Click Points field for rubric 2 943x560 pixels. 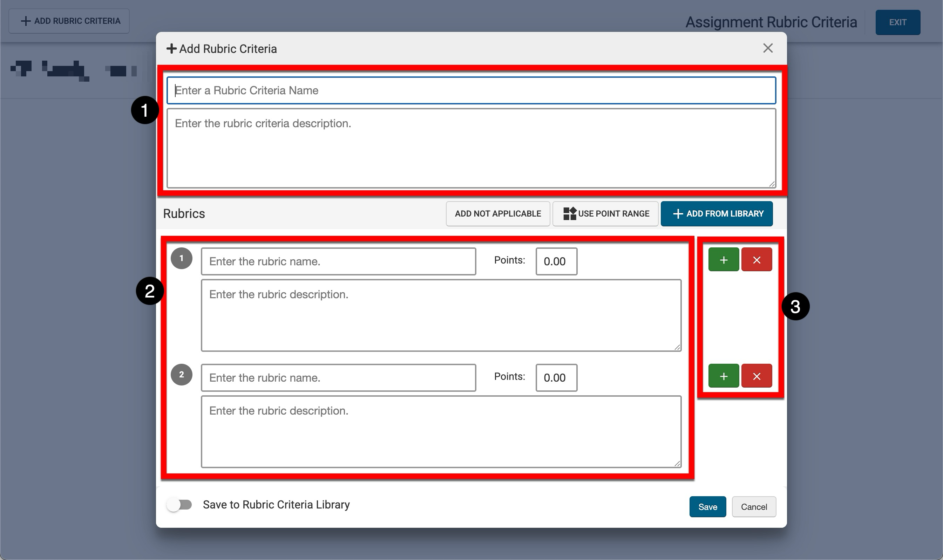point(556,378)
